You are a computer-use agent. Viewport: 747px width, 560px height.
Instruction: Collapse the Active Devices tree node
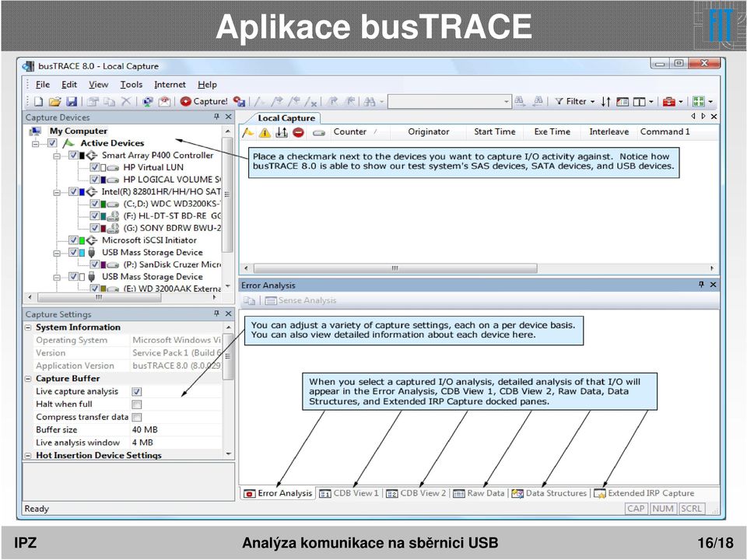point(36,143)
